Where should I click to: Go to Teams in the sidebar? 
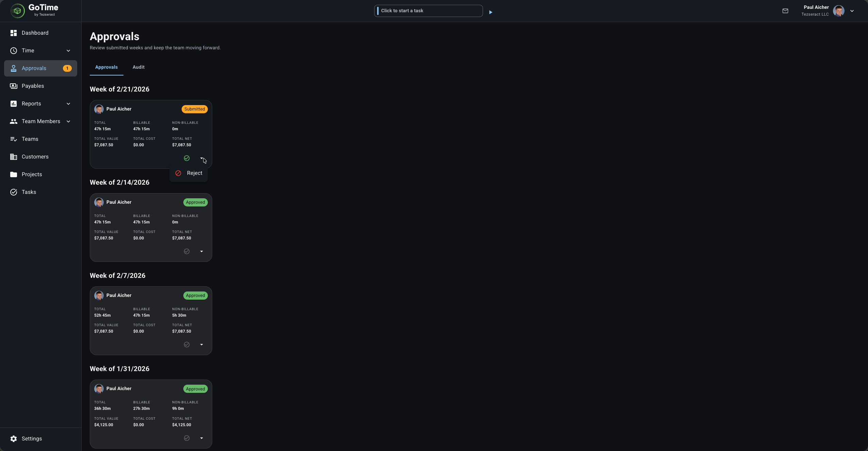tap(40, 139)
